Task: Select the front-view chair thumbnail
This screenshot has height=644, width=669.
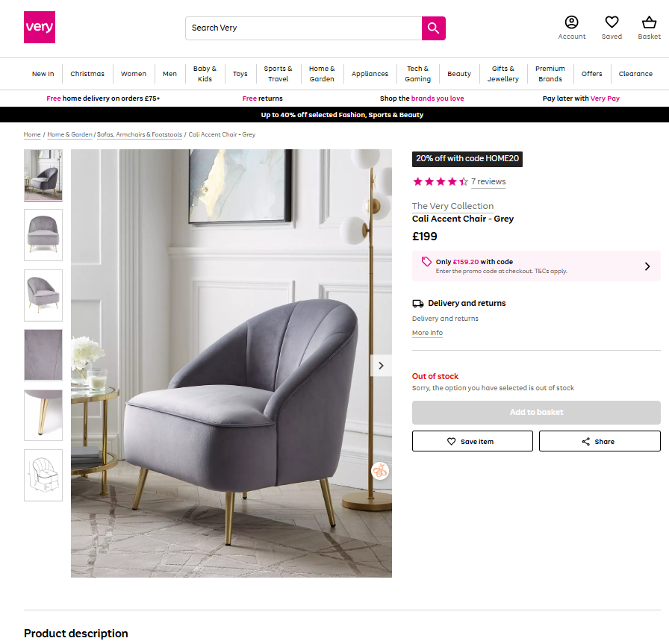Action: click(x=43, y=235)
